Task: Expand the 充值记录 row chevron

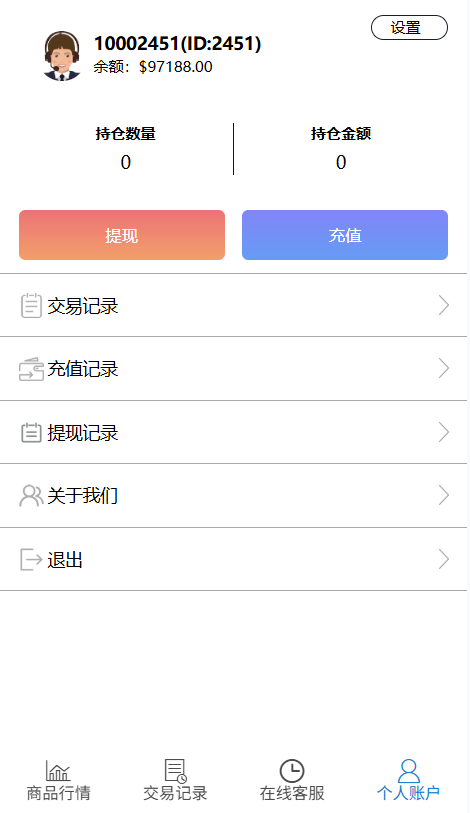Action: pos(444,369)
